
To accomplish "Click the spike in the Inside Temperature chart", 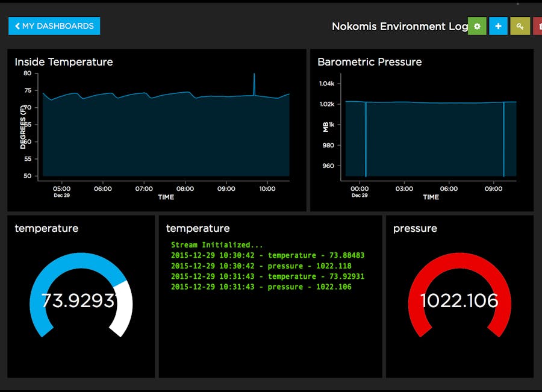I will pos(254,81).
